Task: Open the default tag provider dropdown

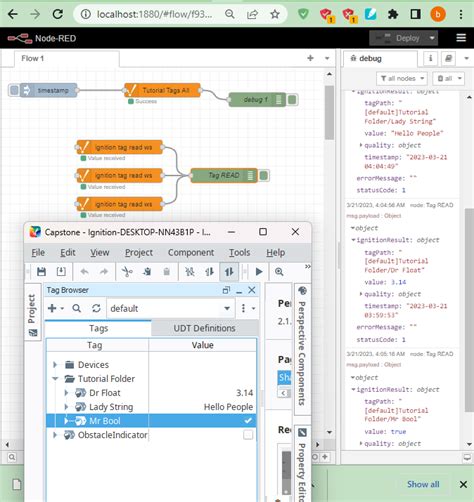Action: [170, 308]
